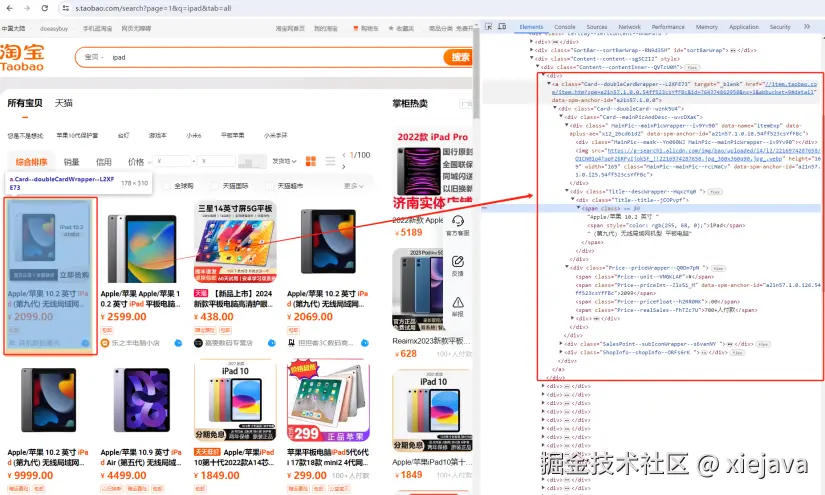Click the alicdn image src link in DevTools

coord(699,154)
